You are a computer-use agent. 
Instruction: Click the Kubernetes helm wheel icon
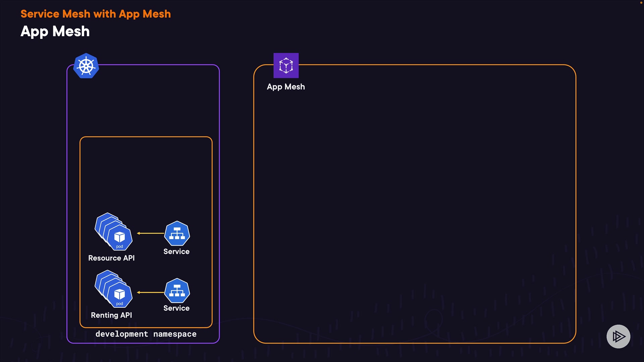86,66
